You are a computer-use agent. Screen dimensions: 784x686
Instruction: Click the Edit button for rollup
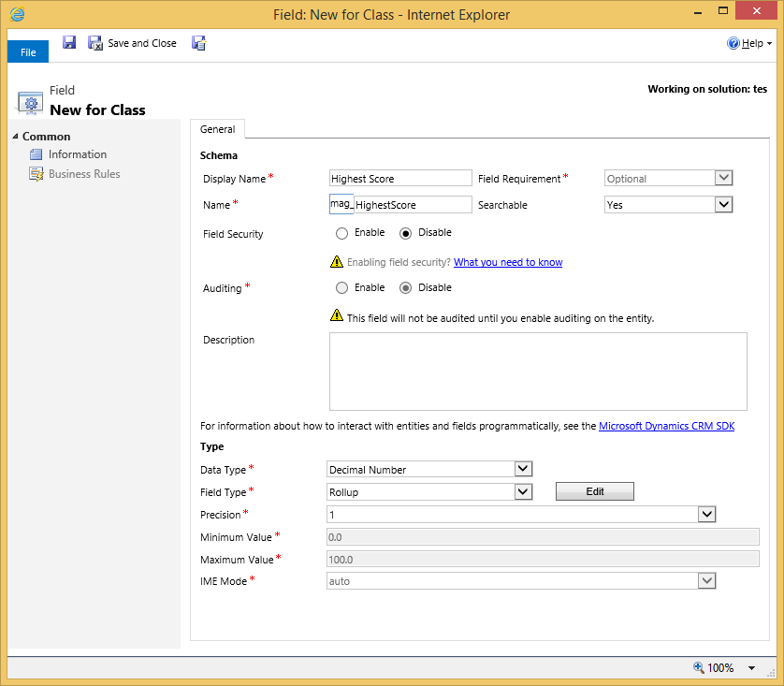coord(594,491)
